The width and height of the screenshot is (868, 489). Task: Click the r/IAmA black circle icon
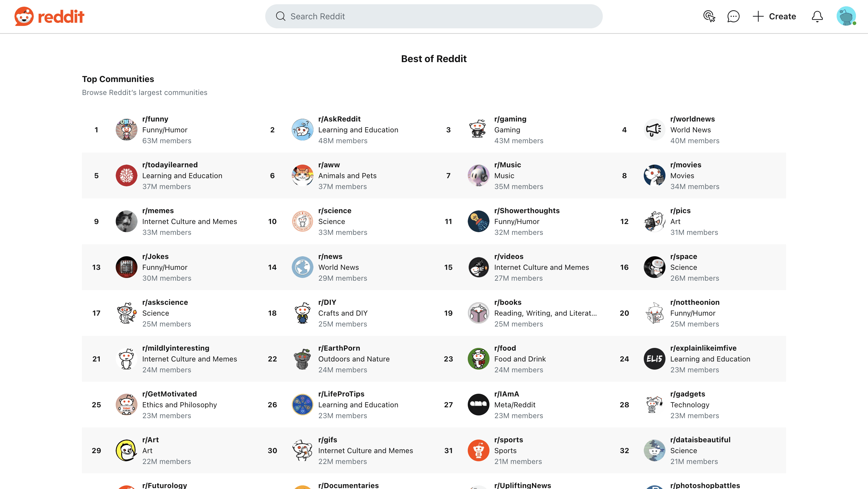[478, 405]
